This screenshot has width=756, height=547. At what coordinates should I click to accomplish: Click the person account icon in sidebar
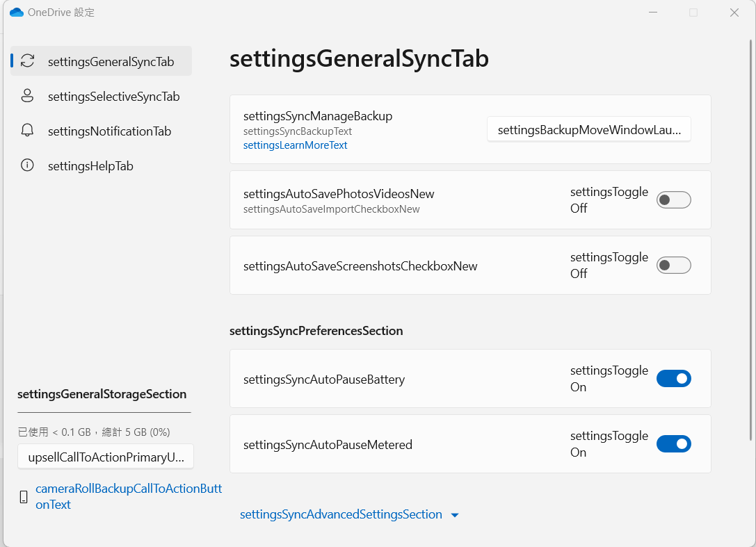click(x=28, y=95)
